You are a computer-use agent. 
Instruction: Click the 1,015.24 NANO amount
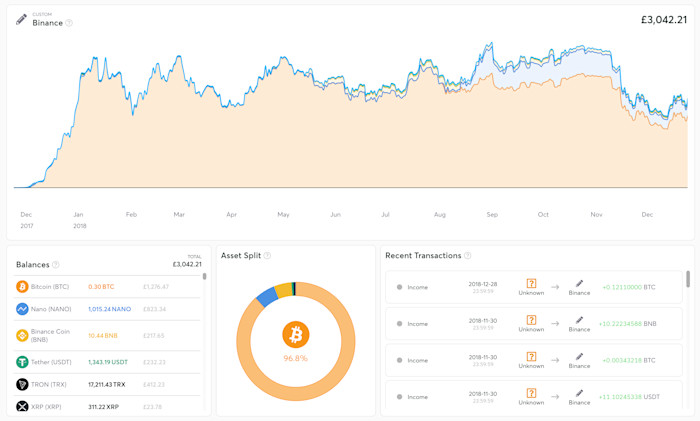[109, 309]
